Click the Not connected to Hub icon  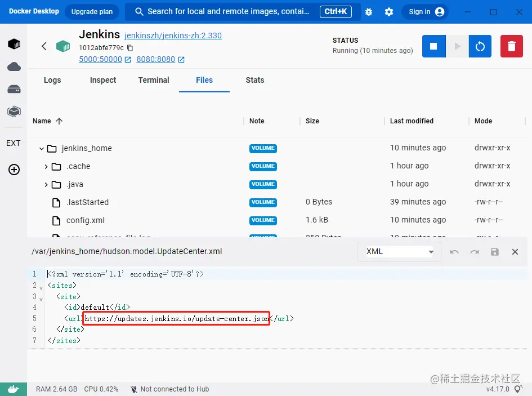(x=134, y=389)
